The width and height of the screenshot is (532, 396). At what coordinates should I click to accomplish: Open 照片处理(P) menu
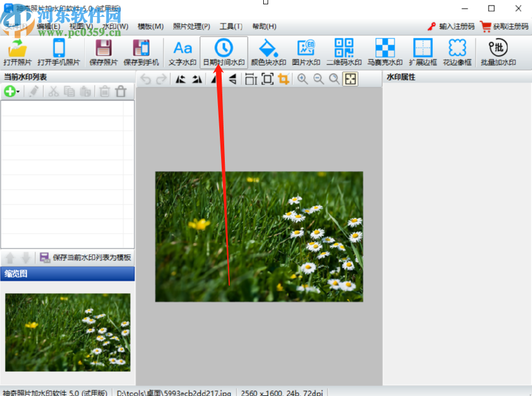[191, 26]
